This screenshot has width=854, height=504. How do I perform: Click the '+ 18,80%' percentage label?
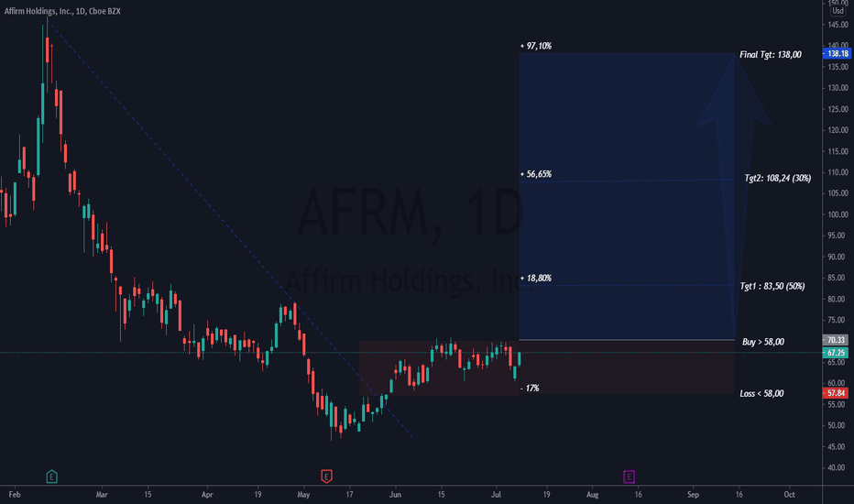click(536, 278)
